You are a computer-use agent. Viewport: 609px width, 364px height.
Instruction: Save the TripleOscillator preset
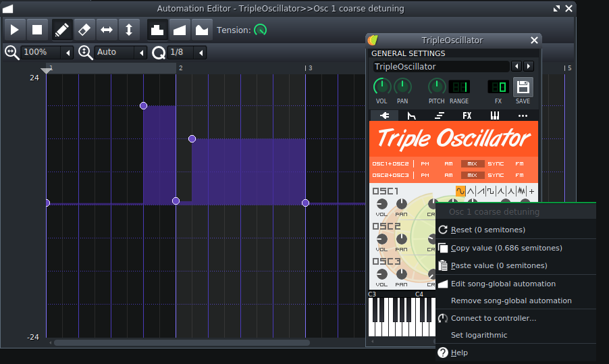[x=523, y=87]
